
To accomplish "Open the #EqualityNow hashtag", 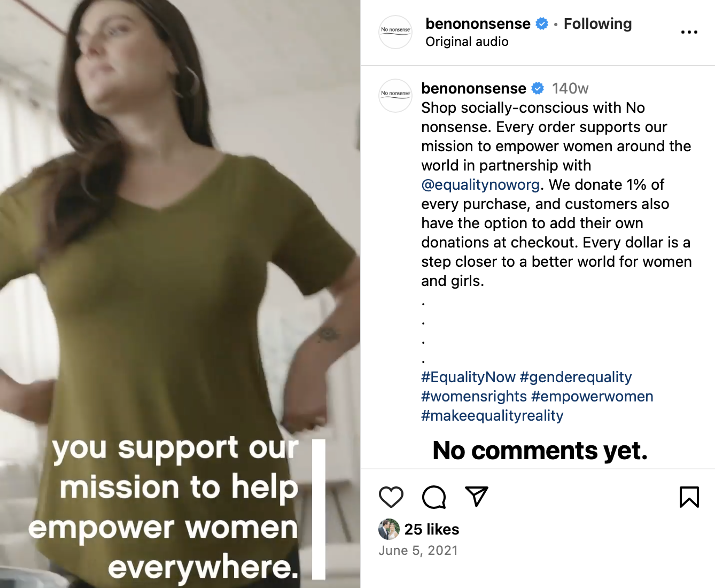I will tap(468, 377).
